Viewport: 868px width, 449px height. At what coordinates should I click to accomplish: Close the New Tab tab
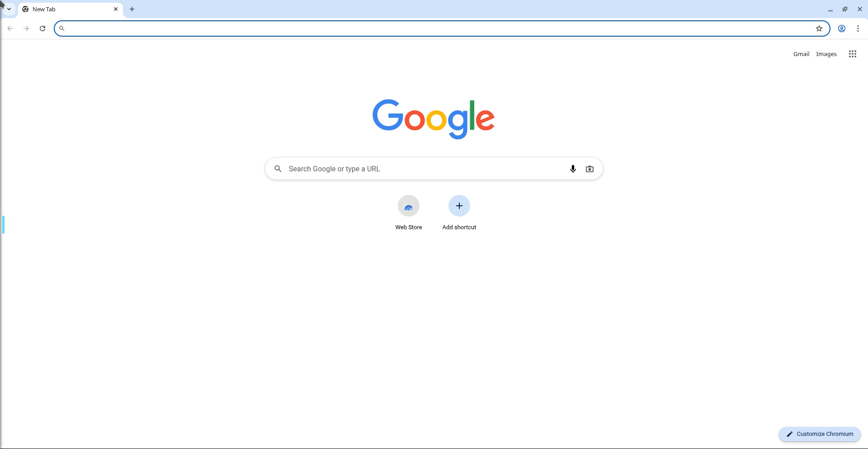116,9
